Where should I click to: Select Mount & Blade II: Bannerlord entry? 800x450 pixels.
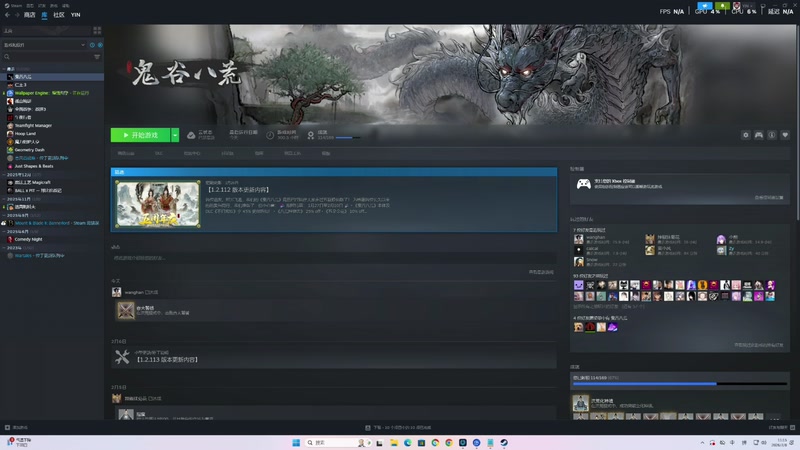pos(53,223)
